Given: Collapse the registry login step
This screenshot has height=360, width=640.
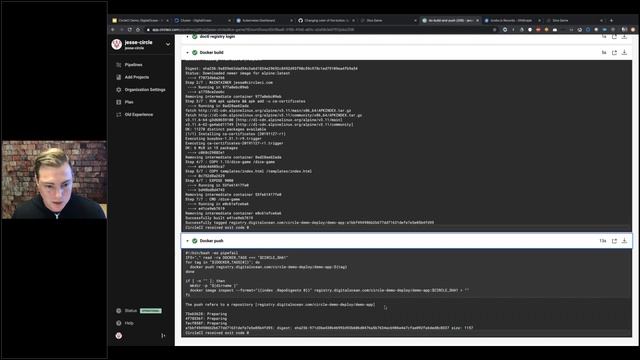Looking at the screenshot, I should (x=187, y=37).
